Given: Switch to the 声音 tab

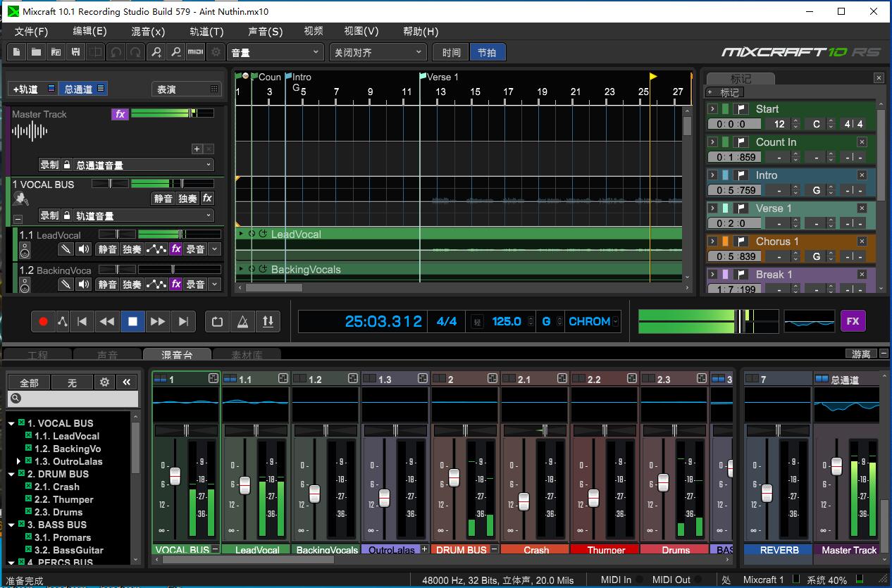Looking at the screenshot, I should [108, 354].
